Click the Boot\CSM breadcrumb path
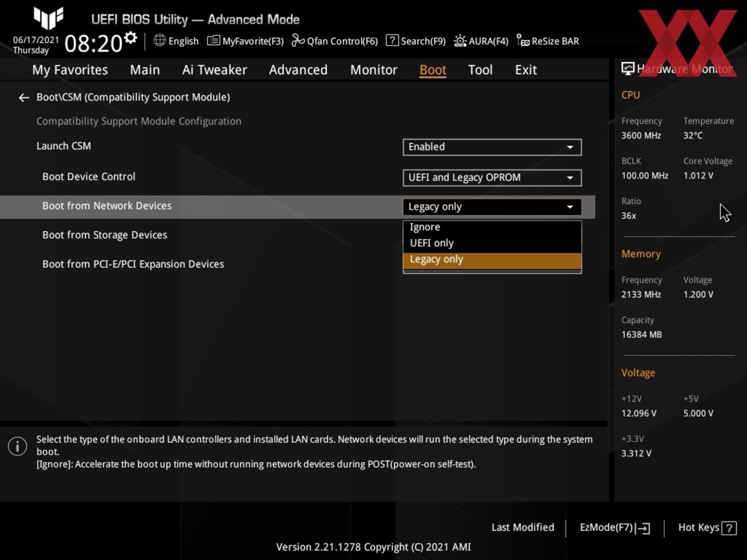This screenshot has height=560, width=747. point(133,97)
